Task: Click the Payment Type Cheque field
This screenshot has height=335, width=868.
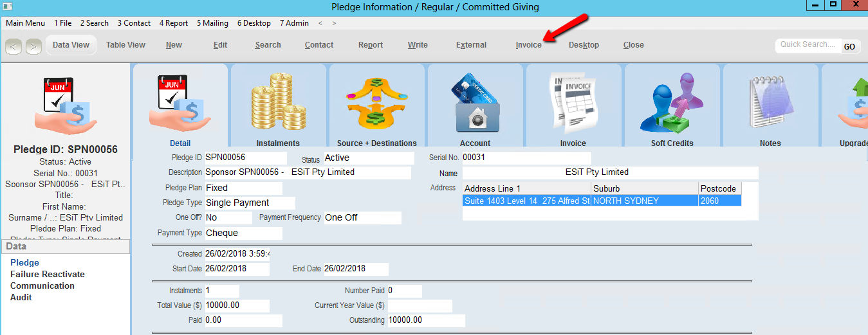Action: click(243, 233)
